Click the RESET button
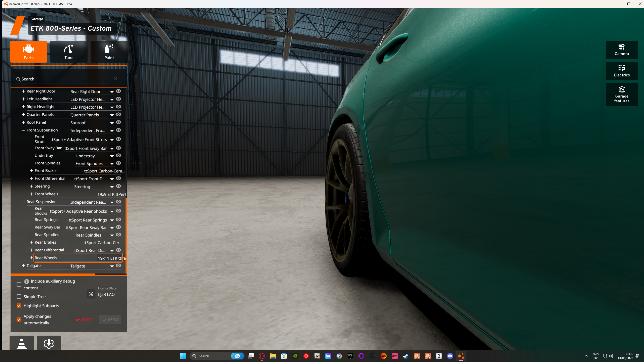The height and width of the screenshot is (362, 644). click(x=84, y=320)
